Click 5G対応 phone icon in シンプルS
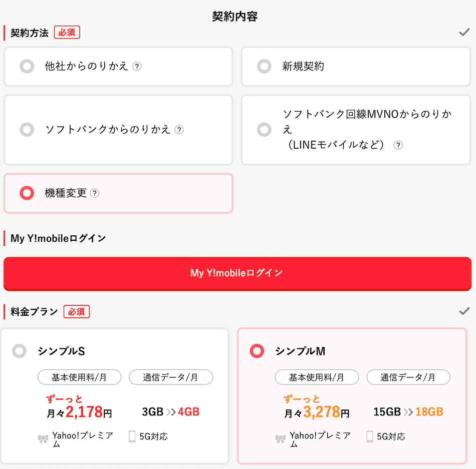This screenshot has width=476, height=469. [x=132, y=436]
